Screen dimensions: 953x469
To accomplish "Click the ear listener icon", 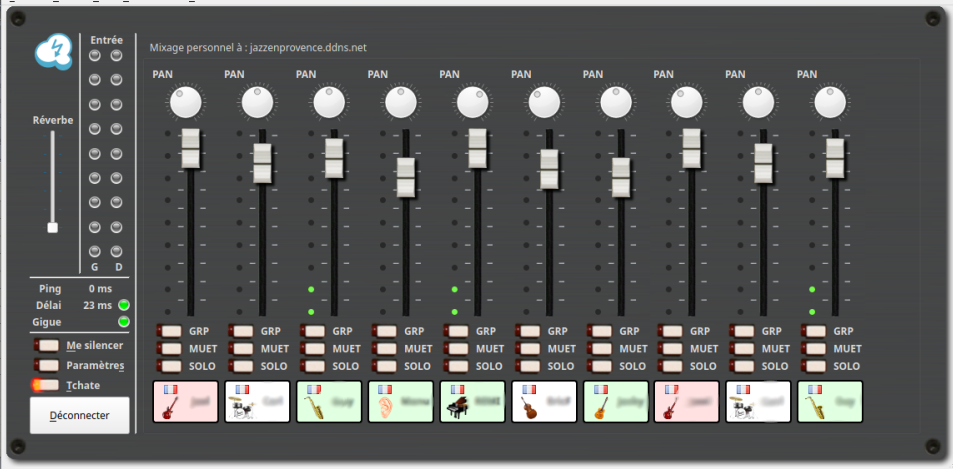I will (384, 407).
